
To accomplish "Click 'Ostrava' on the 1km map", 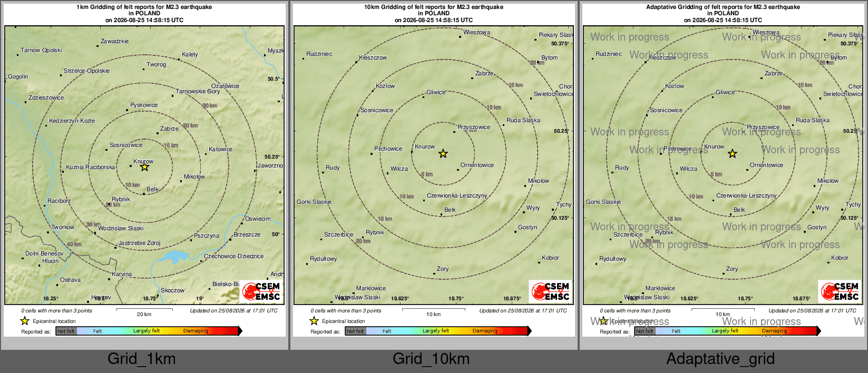I will pos(70,280).
